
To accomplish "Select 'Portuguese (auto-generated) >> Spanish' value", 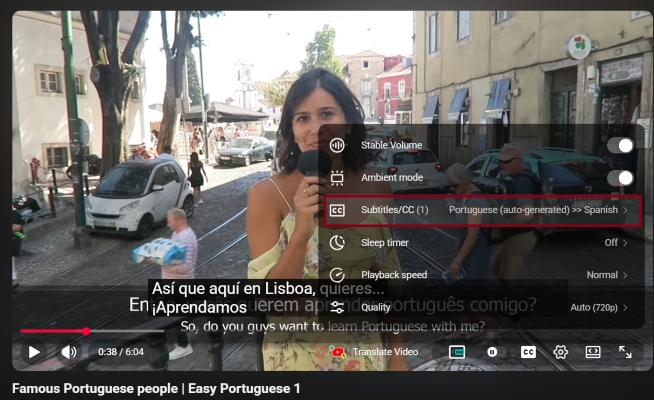I will click(x=533, y=210).
